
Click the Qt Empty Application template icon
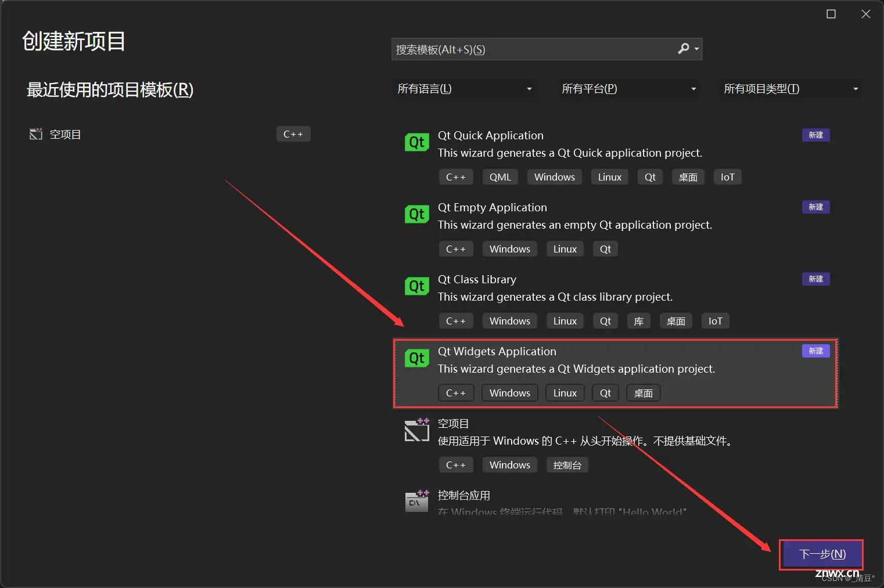pyautogui.click(x=417, y=214)
